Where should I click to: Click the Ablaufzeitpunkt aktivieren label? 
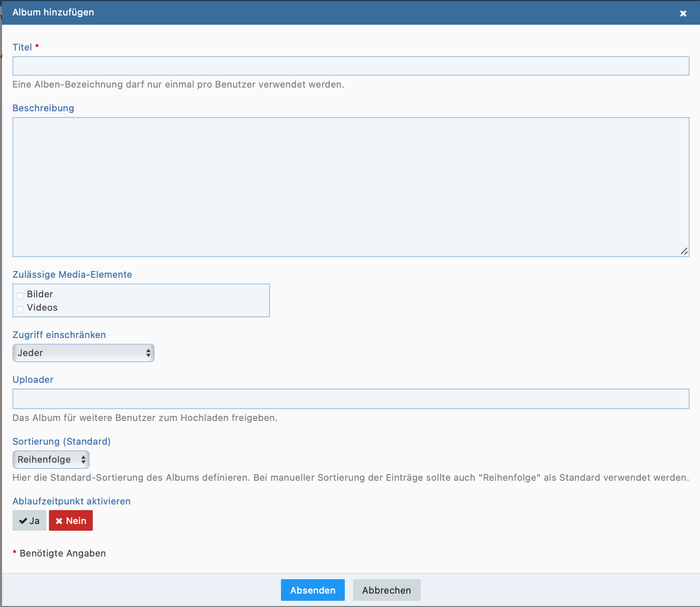[x=72, y=501]
